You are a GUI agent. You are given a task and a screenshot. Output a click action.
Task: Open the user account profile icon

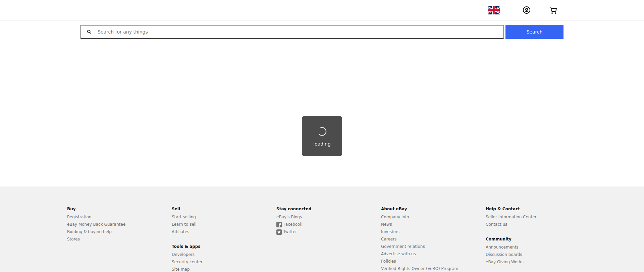coord(527,10)
